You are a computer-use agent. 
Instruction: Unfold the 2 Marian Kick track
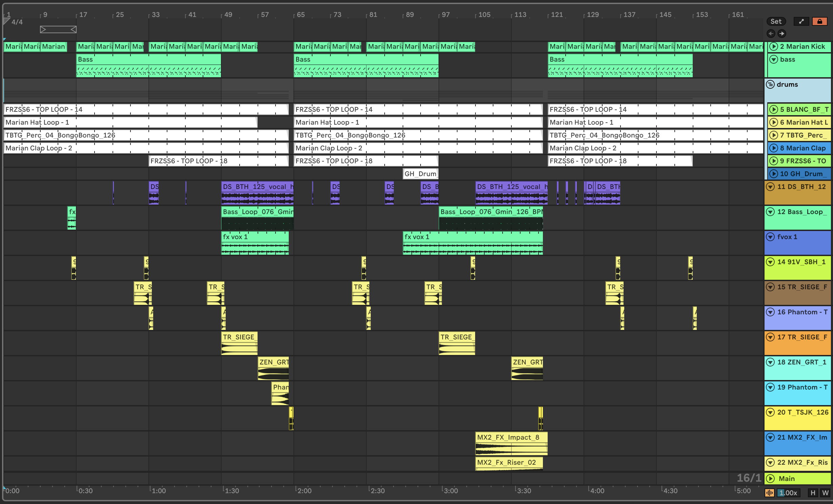click(x=773, y=46)
